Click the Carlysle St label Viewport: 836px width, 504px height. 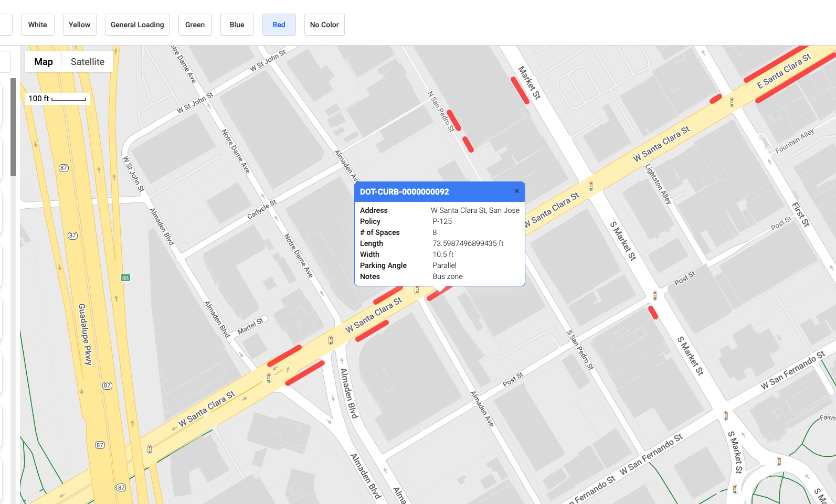tap(262, 209)
